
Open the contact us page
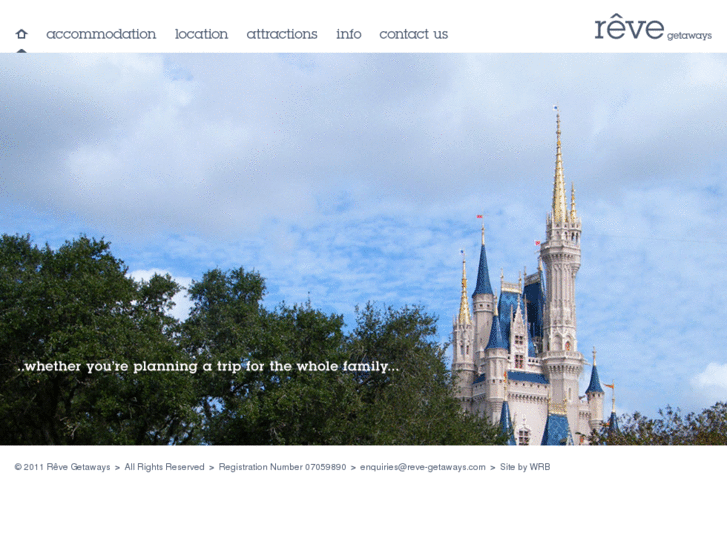click(414, 34)
